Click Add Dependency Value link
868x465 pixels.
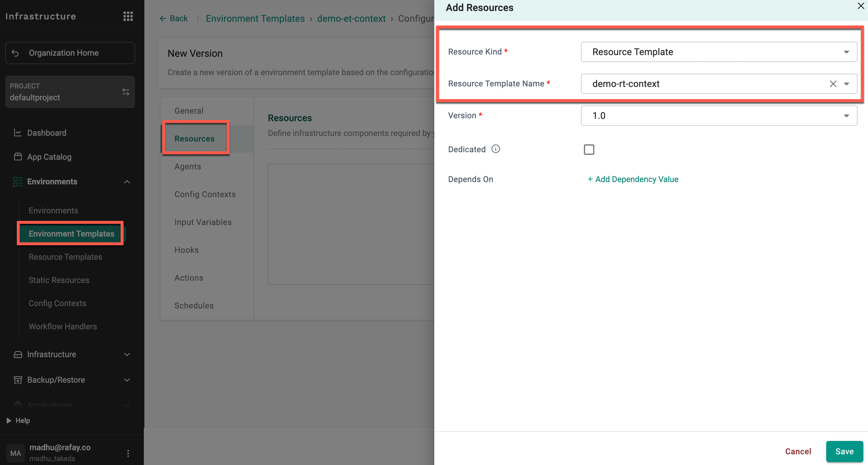tap(633, 179)
